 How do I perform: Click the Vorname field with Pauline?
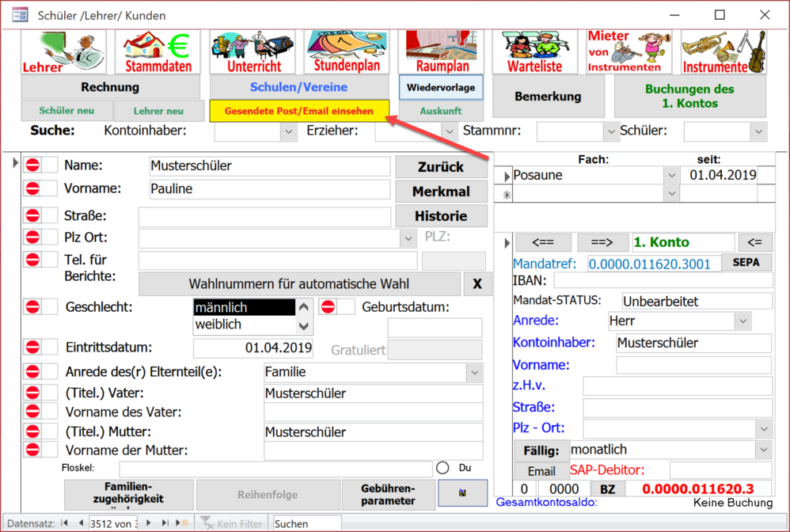(269, 190)
